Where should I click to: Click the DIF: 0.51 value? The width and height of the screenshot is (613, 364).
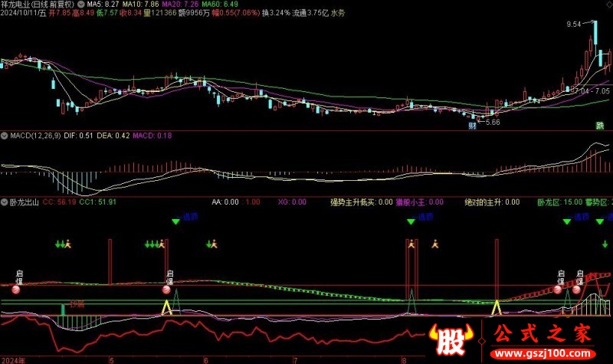pyautogui.click(x=78, y=136)
